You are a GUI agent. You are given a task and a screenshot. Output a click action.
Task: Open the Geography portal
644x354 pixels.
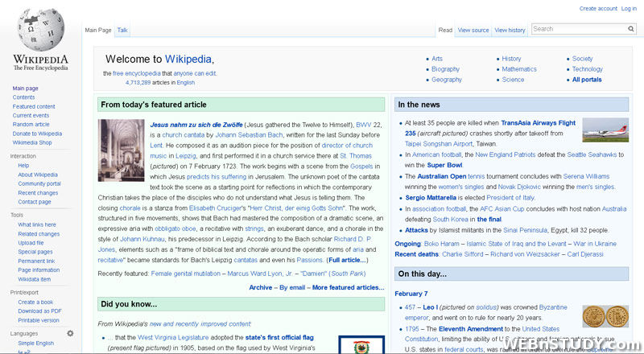pyautogui.click(x=447, y=80)
